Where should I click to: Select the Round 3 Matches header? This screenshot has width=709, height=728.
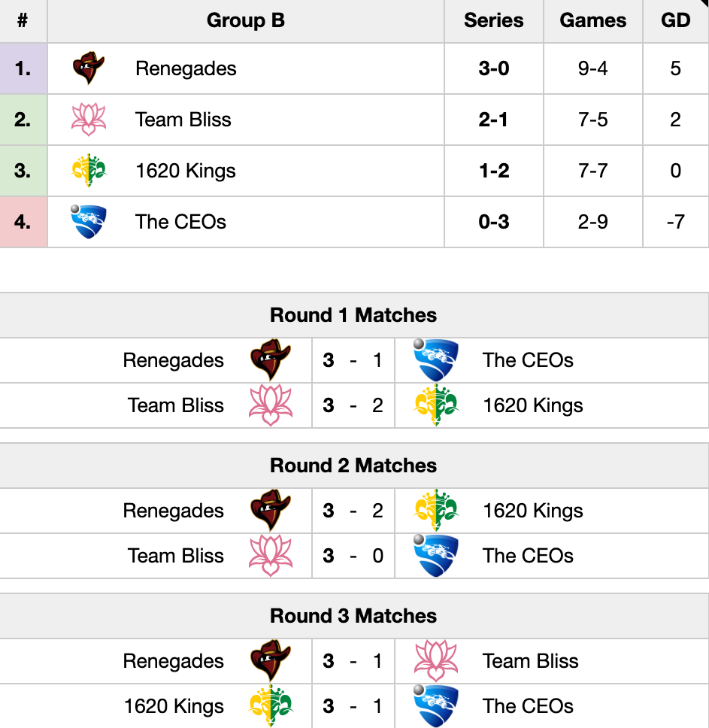coord(353,616)
